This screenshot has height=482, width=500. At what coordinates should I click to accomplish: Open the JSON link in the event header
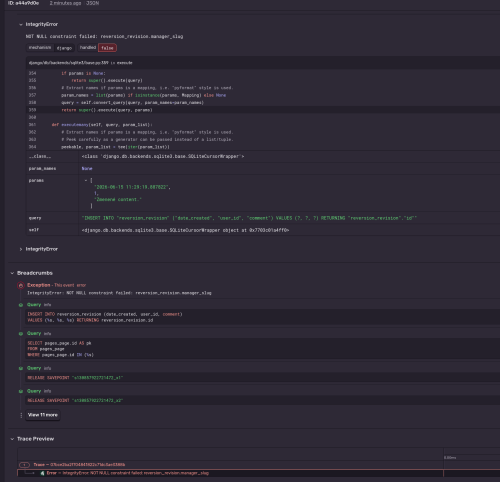[x=93, y=3]
